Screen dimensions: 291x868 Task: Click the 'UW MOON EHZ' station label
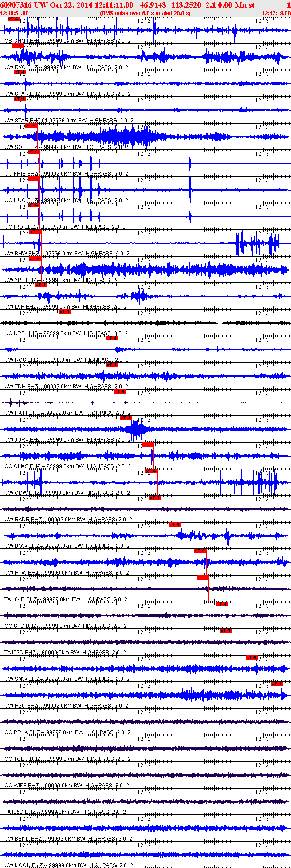pyautogui.click(x=23, y=865)
